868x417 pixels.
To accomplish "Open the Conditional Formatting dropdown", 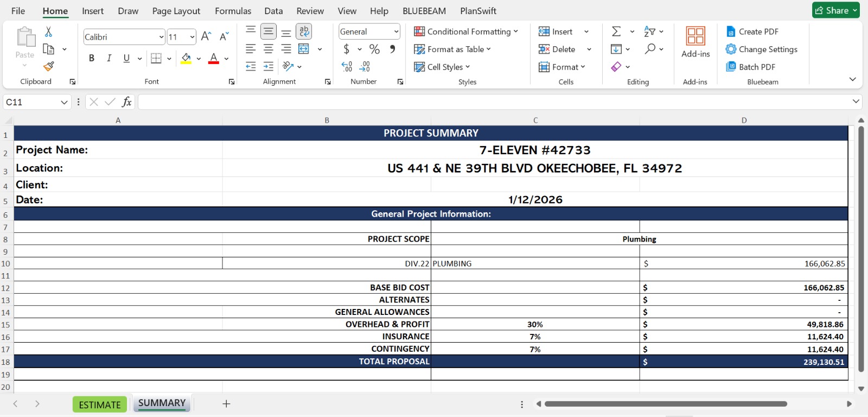I will pos(466,31).
